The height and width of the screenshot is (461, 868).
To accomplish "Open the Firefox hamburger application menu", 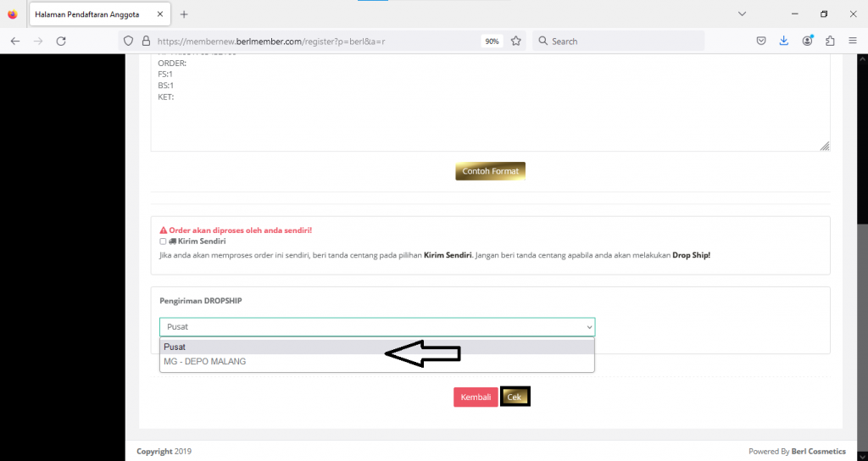I will [853, 41].
